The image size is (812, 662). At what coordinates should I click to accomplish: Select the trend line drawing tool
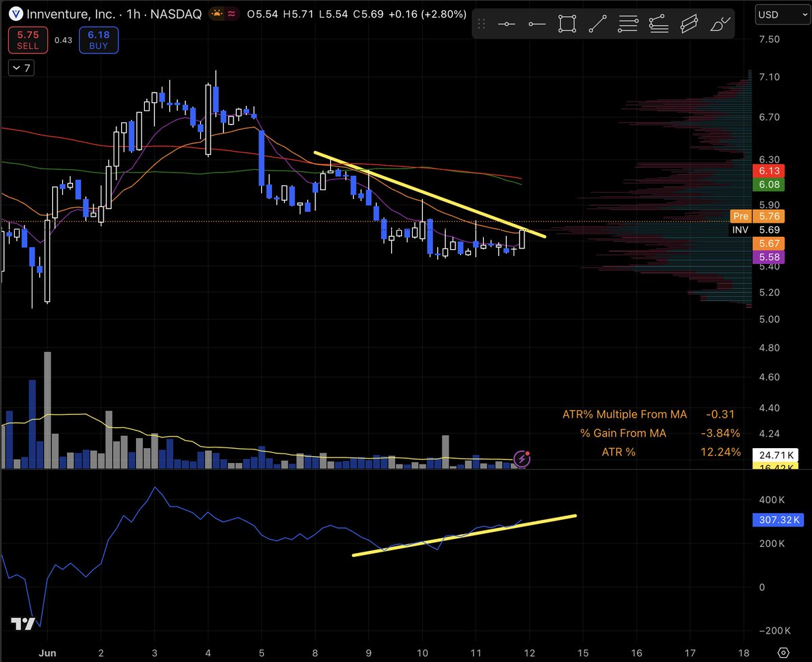coord(597,24)
